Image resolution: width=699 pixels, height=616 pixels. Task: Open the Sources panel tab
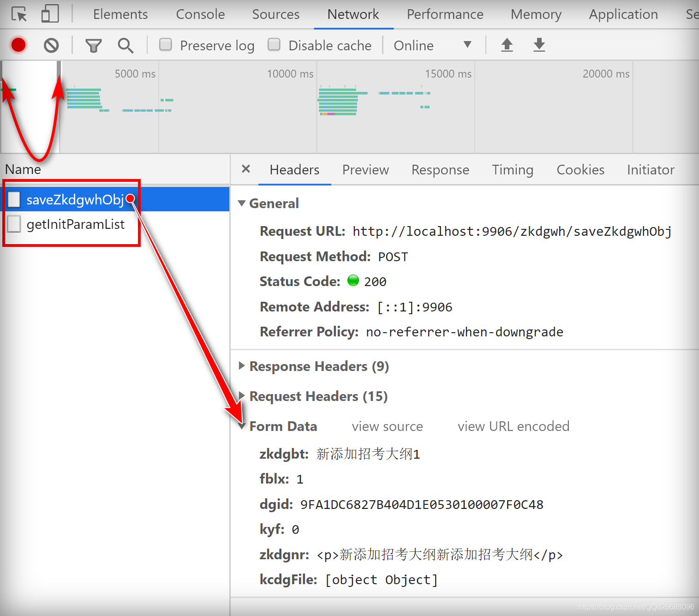point(276,14)
